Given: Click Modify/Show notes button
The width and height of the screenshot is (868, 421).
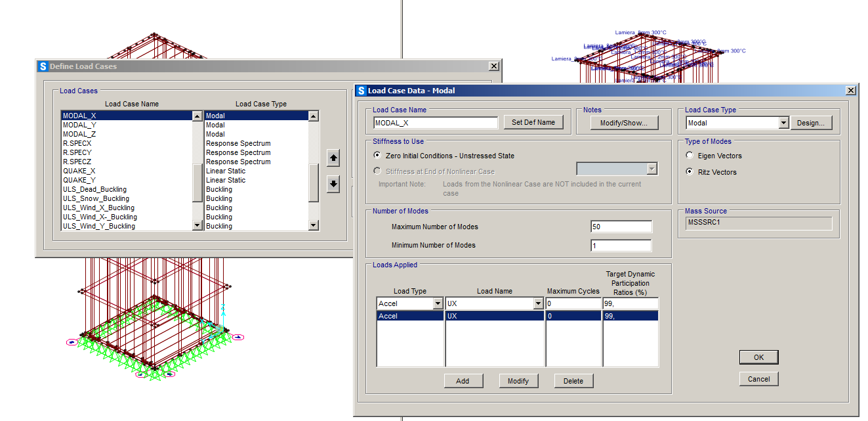Looking at the screenshot, I should tap(623, 123).
